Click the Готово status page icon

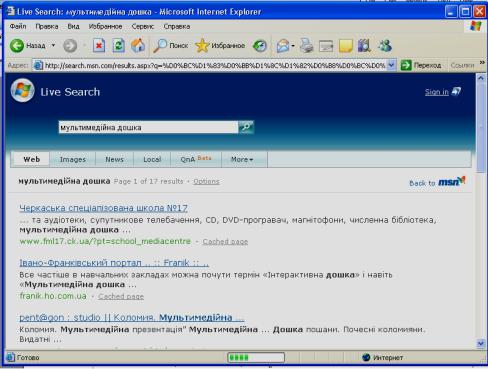point(11,357)
